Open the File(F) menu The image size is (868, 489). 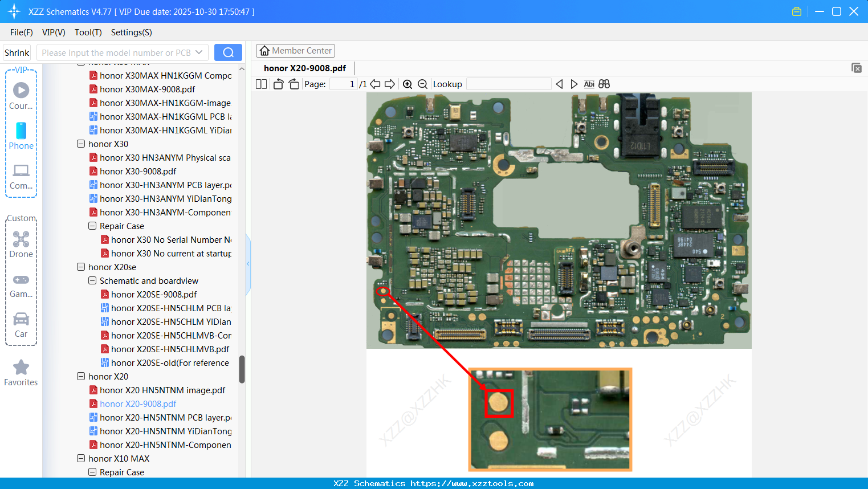tap(22, 32)
